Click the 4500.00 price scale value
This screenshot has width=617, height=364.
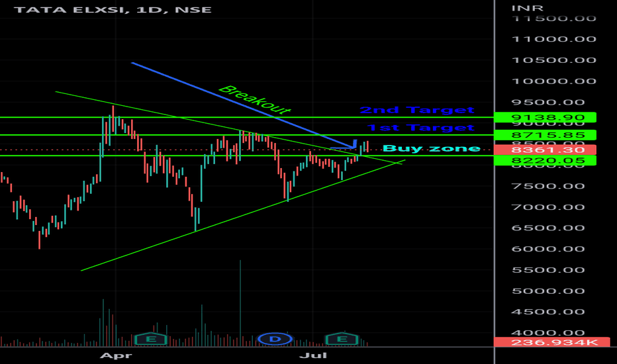pyautogui.click(x=548, y=312)
